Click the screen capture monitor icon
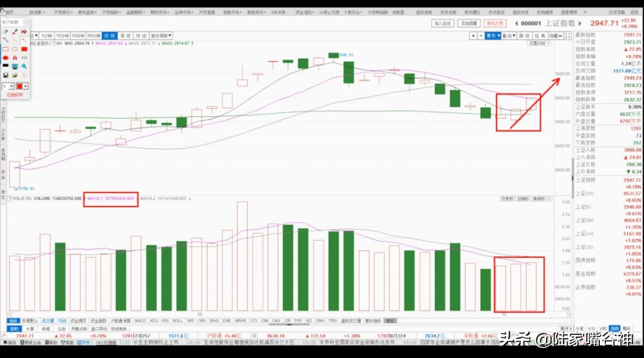The image size is (644, 358). tap(15, 66)
